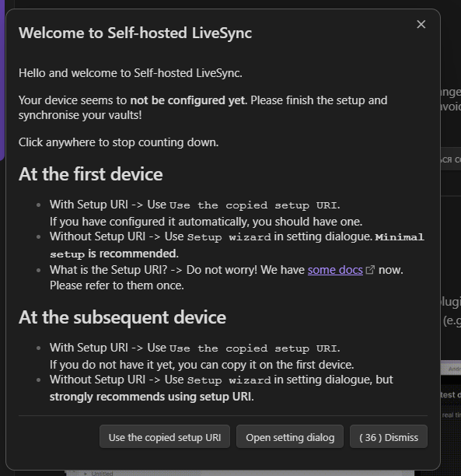Click 'Setup wizard' code text under first device

[229, 237]
